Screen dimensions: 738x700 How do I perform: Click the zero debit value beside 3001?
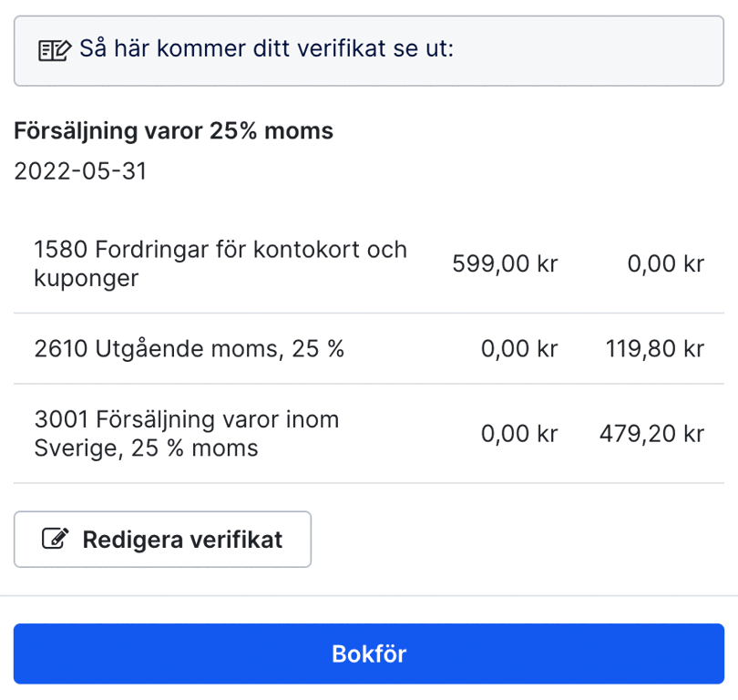519,433
